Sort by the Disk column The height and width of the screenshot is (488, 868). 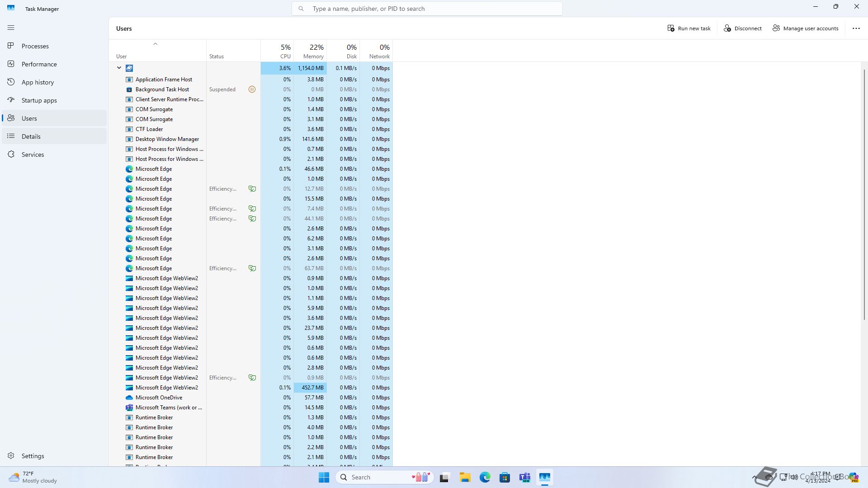(343, 51)
